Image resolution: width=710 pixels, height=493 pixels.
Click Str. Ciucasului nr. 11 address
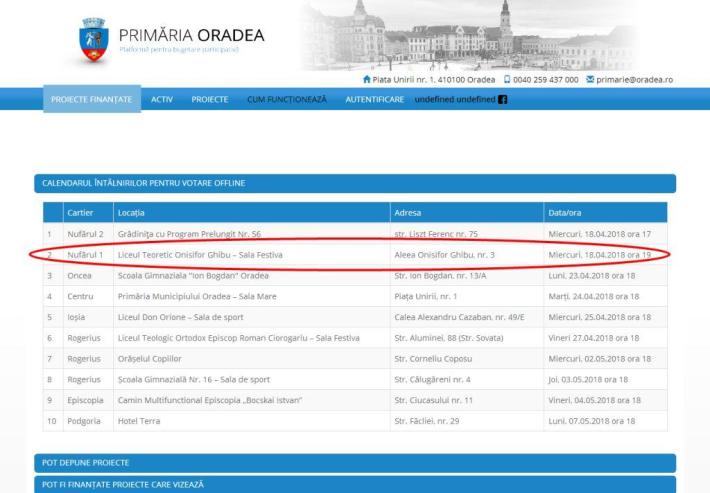433,401
